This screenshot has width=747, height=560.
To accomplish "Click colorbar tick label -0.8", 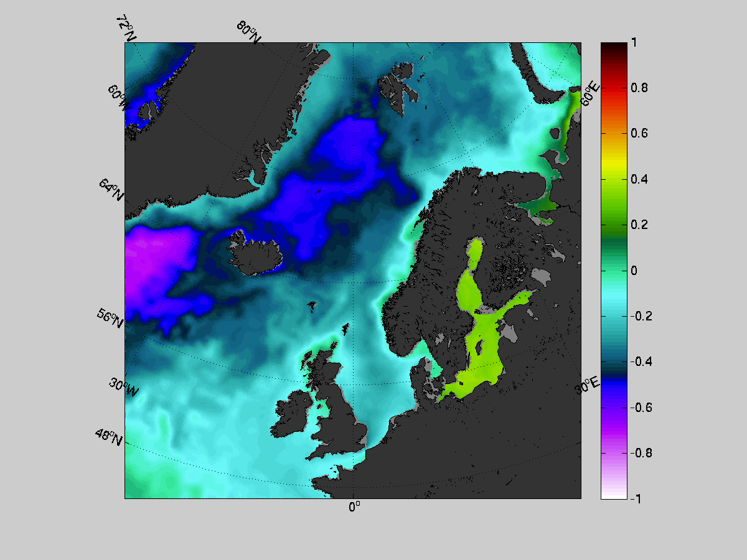I will click(x=641, y=453).
